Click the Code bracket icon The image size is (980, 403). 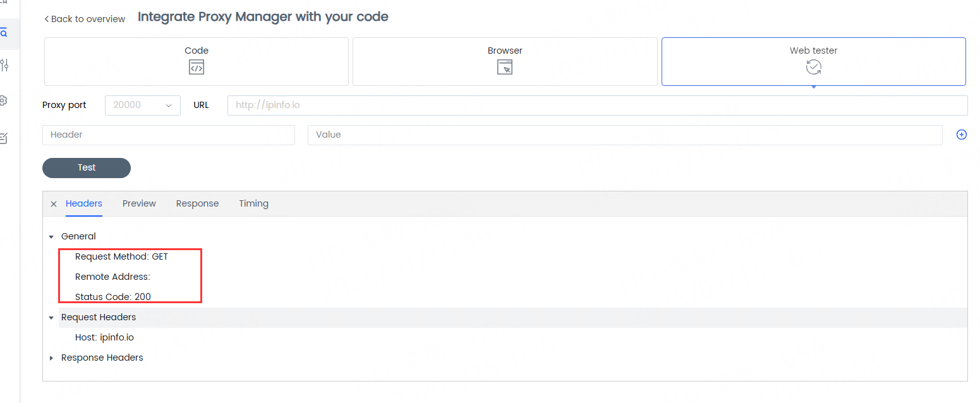coord(197,67)
